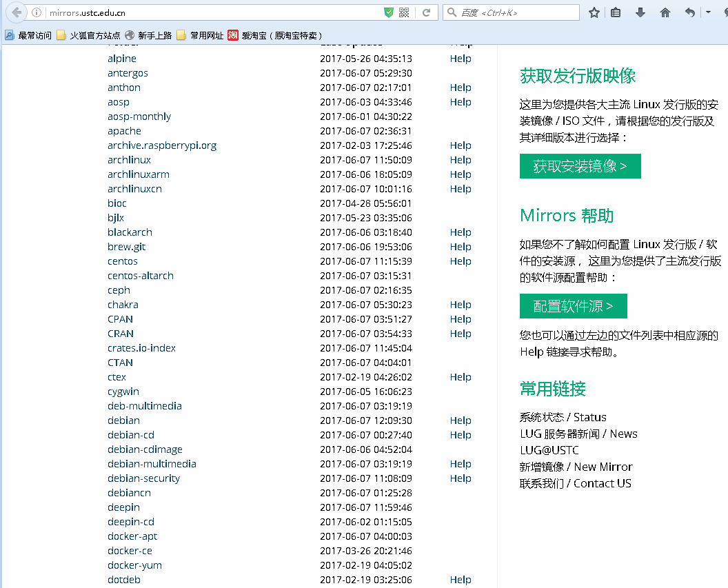The image size is (728, 588).
Task: Open the CPAN mirror link
Action: [120, 319]
